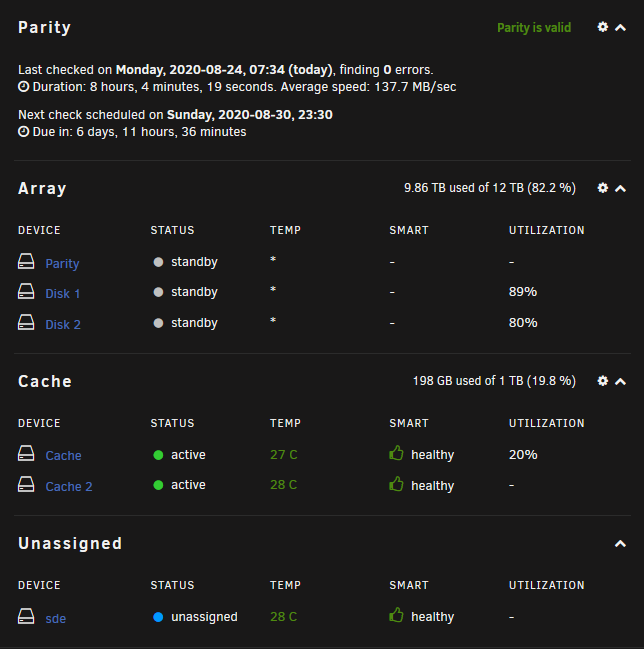Click the 'Parity is valid' status text
Viewport: 644px width, 649px height.
pos(534,28)
